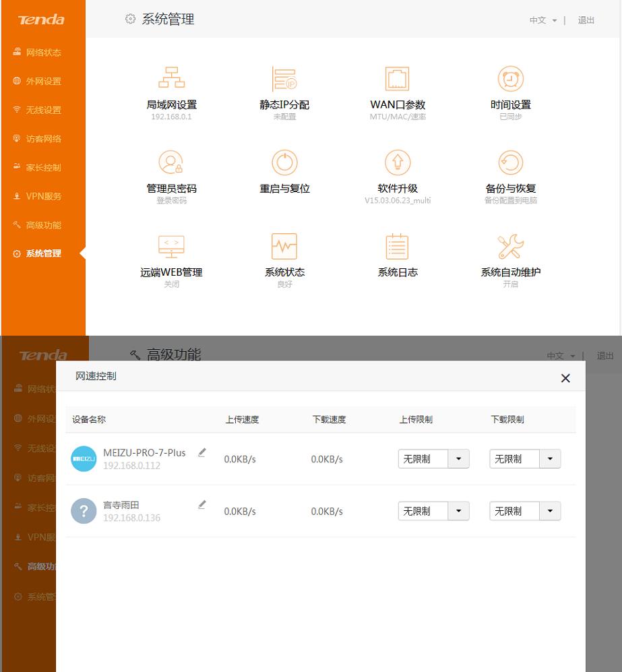
Task: Select 家长控制 in the sidebar menu
Action: pos(42,167)
